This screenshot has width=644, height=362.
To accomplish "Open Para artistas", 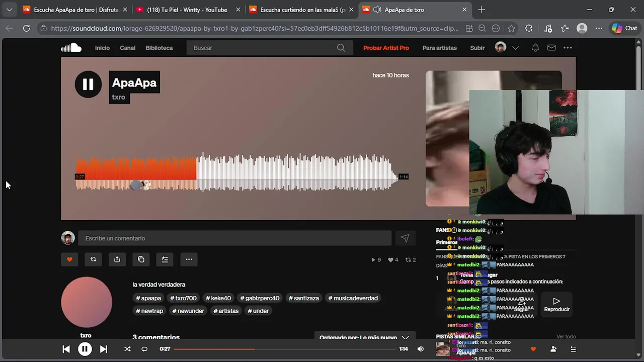I will [440, 48].
